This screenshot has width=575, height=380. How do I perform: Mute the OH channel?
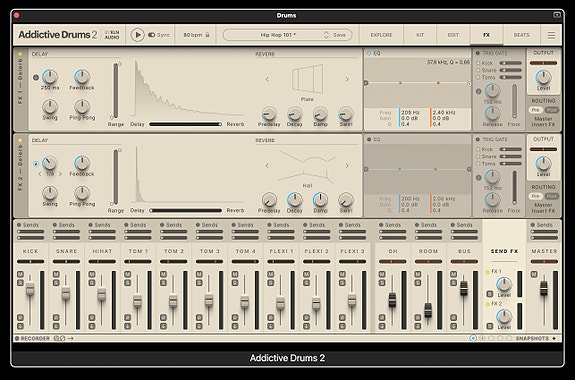pyautogui.click(x=382, y=274)
